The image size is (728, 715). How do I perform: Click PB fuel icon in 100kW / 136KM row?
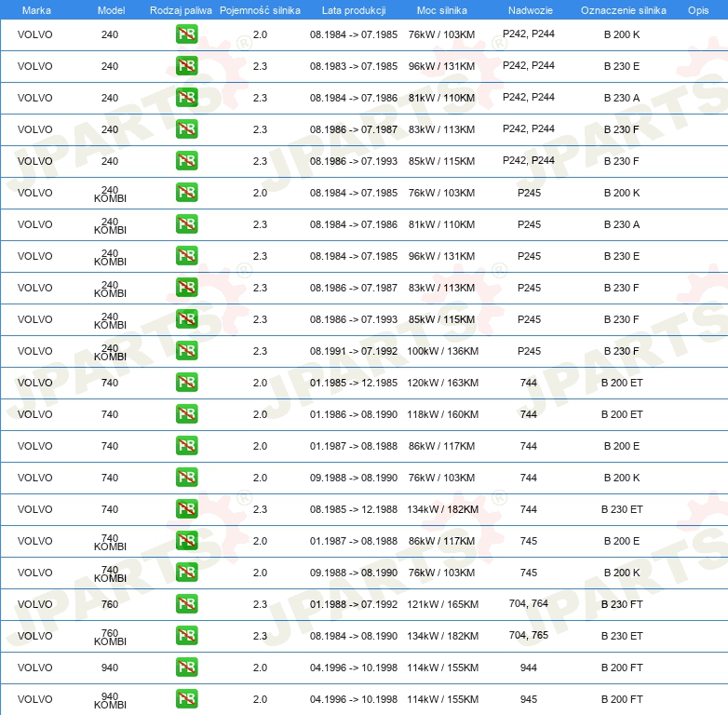point(186,351)
